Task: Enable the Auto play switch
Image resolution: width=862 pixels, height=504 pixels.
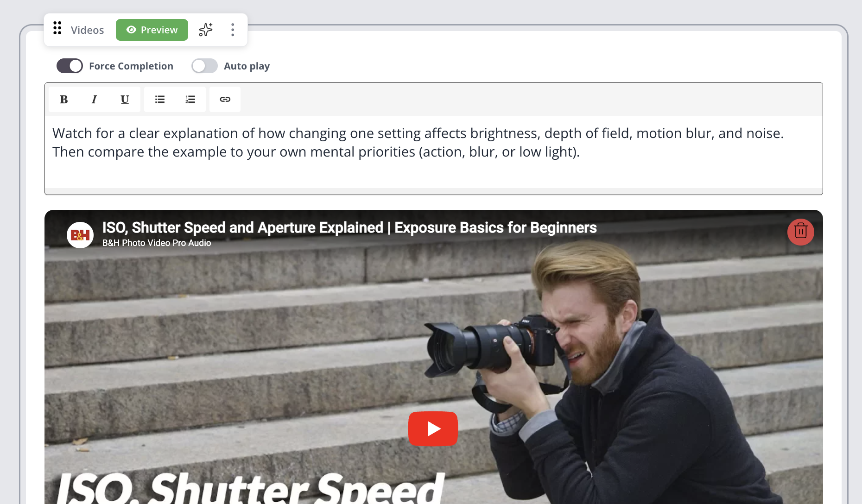Action: 204,66
